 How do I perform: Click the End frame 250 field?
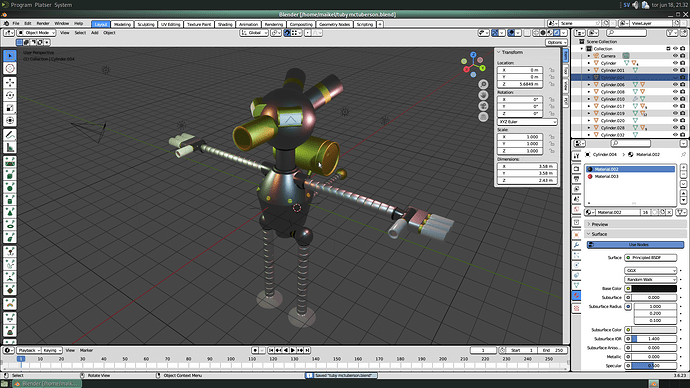[x=553, y=350]
